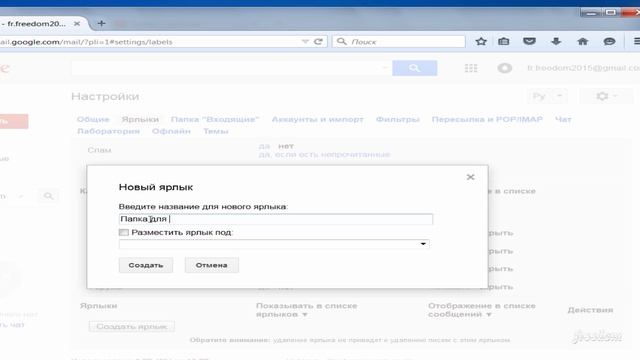Bookmark this page with the star icon
Image resolution: width=640 pixels, height=360 pixels.
(481, 42)
